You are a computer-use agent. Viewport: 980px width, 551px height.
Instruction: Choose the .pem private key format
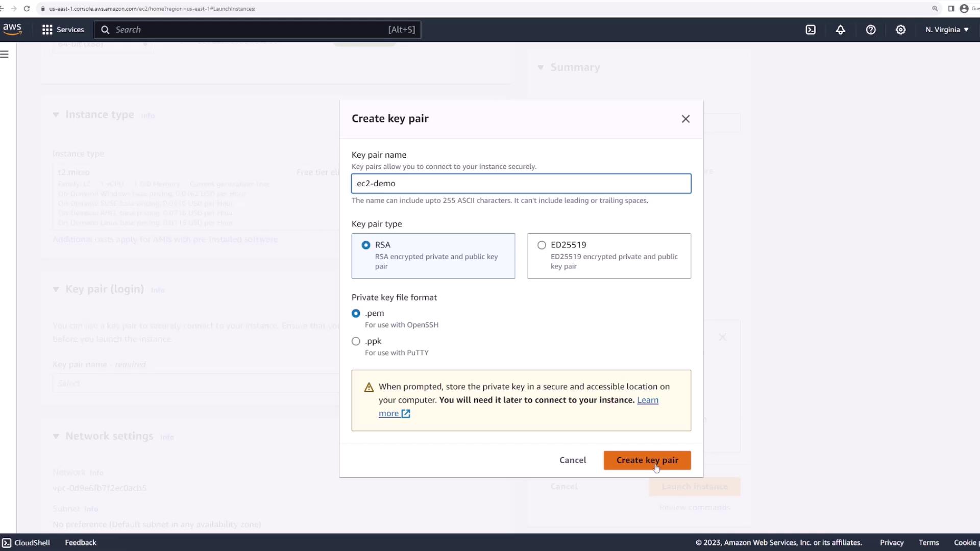pos(356,313)
